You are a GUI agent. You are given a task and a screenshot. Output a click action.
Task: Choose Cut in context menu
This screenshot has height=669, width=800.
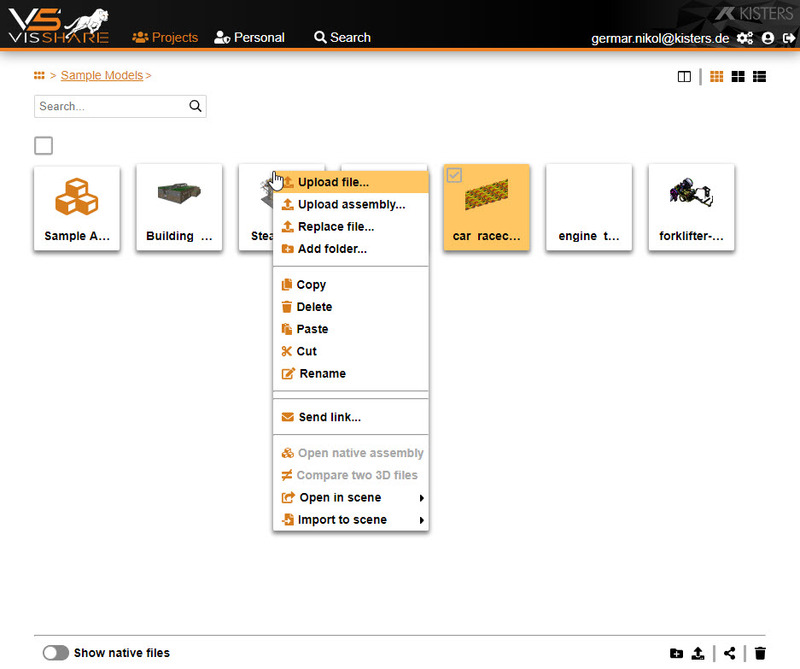tap(351, 352)
